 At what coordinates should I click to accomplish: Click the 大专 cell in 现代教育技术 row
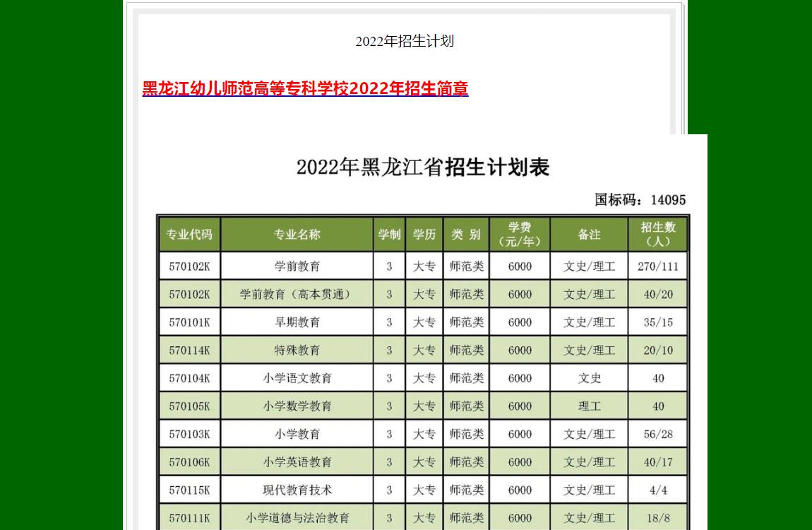424,490
